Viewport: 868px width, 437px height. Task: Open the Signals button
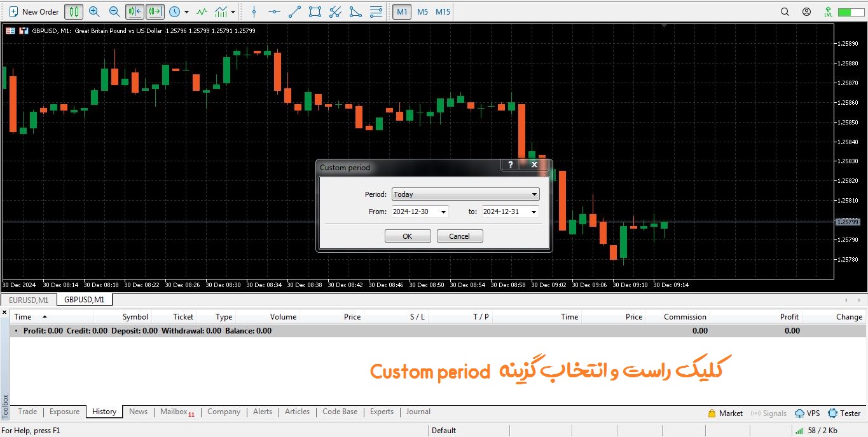point(768,413)
